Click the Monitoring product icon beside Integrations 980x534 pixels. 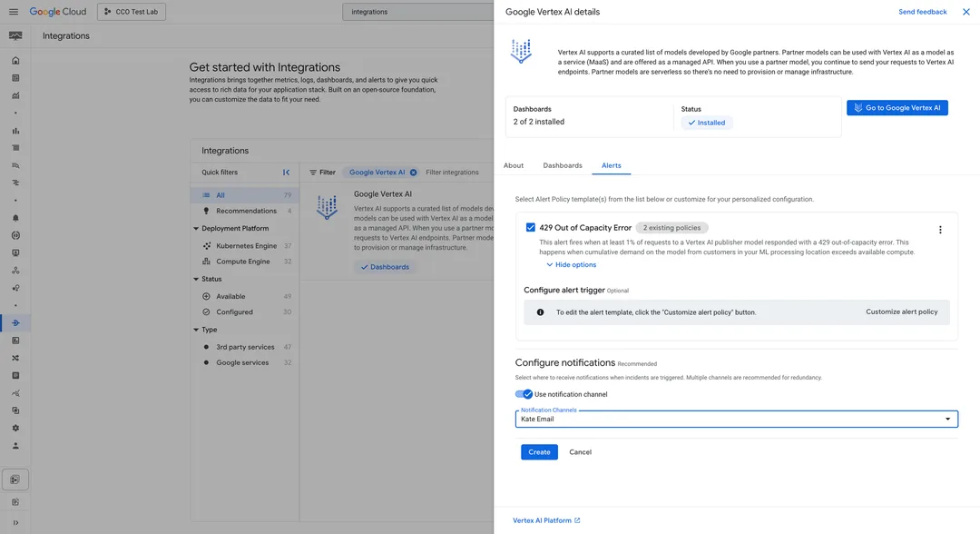point(15,36)
